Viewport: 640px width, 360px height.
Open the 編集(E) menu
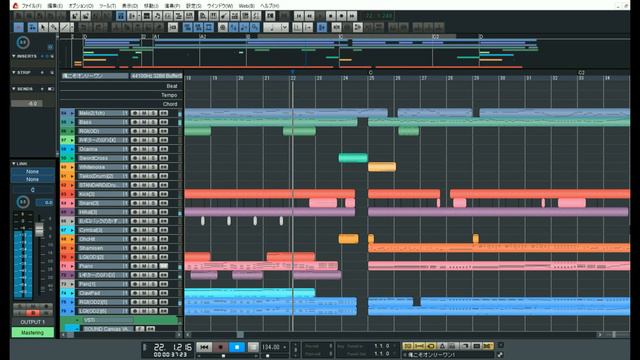click(x=55, y=6)
